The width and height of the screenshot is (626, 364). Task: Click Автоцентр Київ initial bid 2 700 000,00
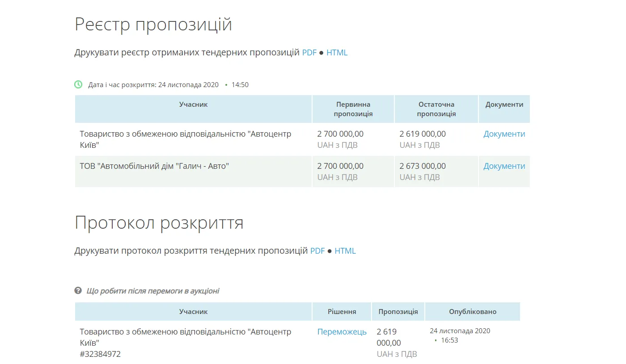pos(340,134)
